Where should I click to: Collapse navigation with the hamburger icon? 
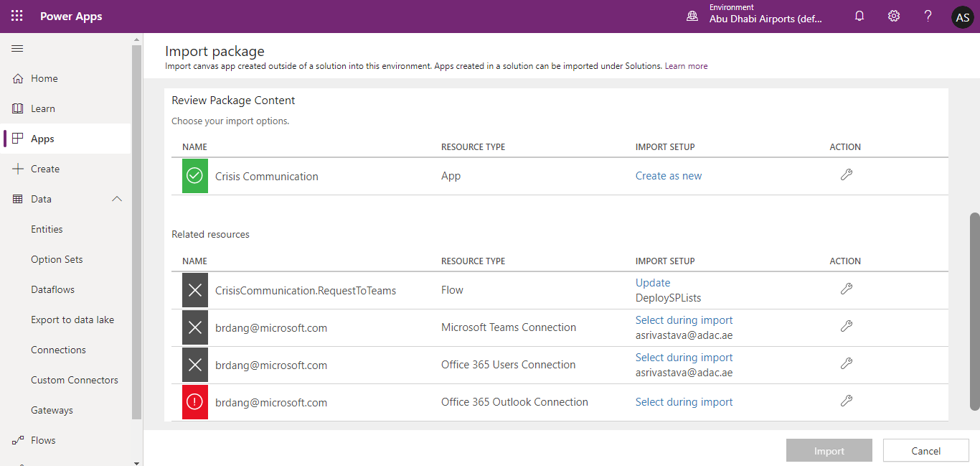17,48
